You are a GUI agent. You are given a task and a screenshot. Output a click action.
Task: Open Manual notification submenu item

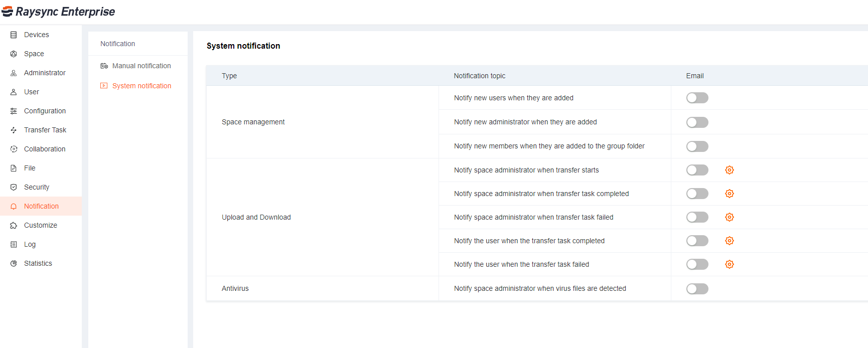[141, 66]
